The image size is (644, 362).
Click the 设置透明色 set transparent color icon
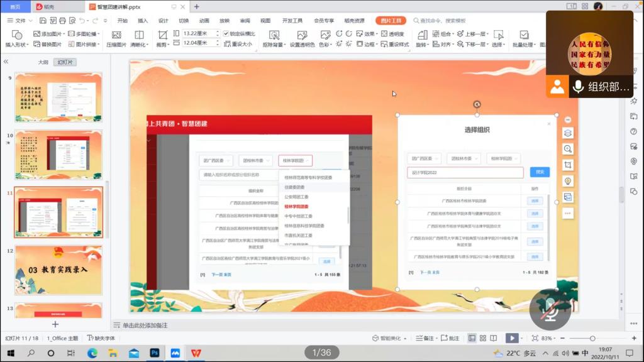click(x=302, y=38)
